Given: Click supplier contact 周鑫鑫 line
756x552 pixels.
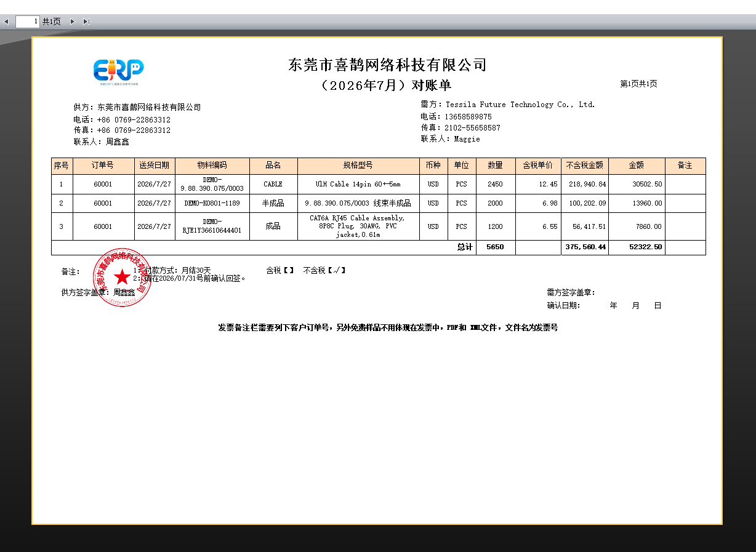Looking at the screenshot, I should point(102,142).
